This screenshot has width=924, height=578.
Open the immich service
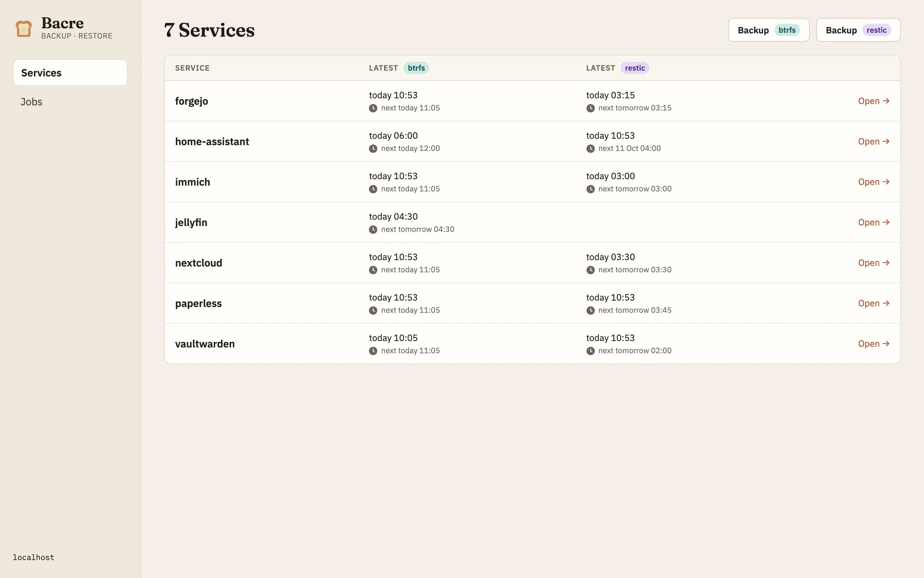tap(874, 182)
